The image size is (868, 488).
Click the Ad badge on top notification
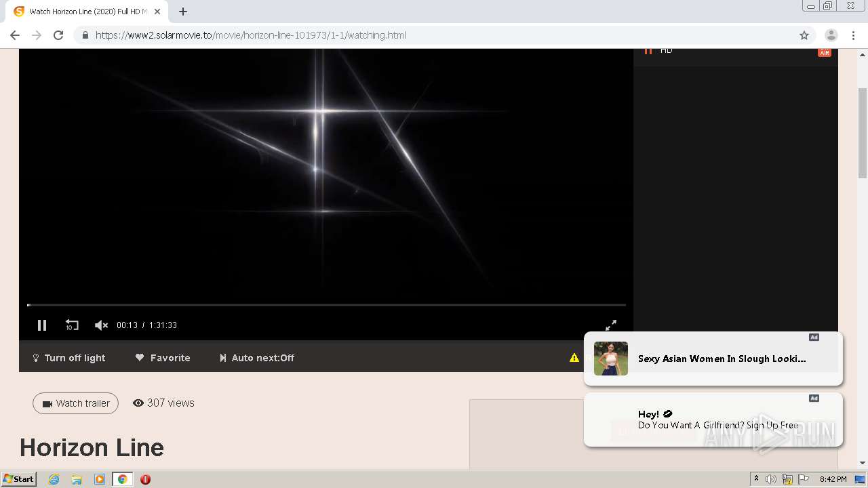click(814, 338)
